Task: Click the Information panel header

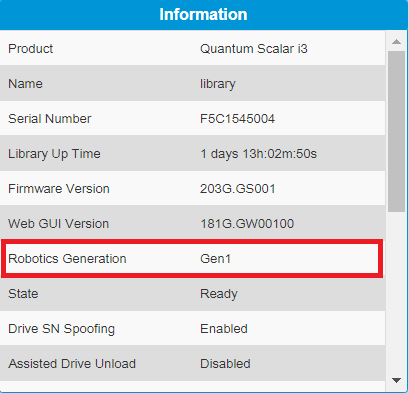Action: [204, 15]
